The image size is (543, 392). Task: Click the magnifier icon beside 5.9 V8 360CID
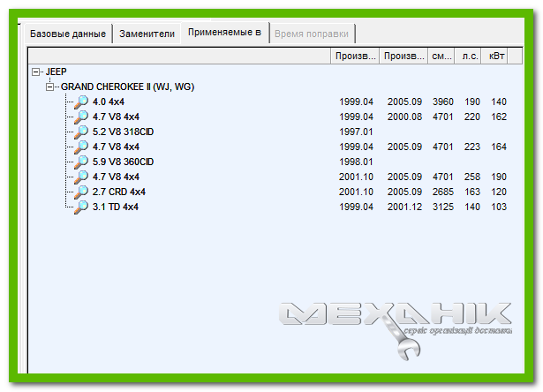click(x=81, y=162)
